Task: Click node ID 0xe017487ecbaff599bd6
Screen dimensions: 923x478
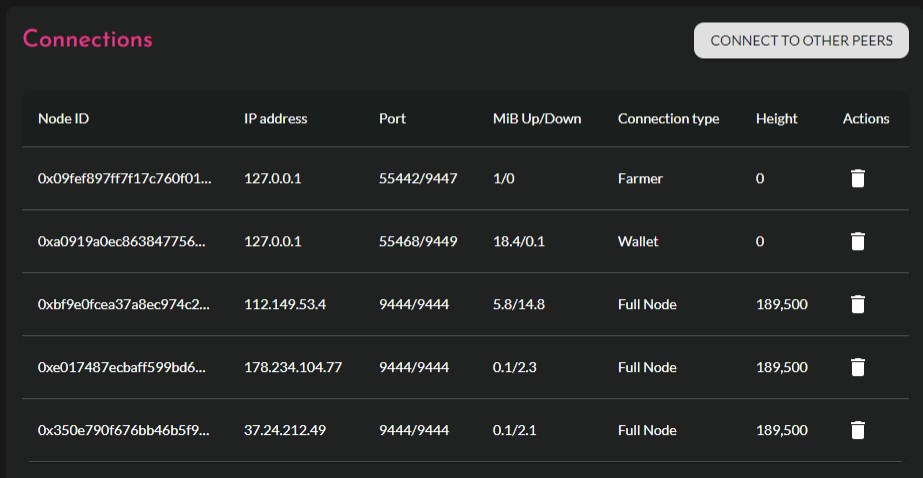Action: point(122,367)
